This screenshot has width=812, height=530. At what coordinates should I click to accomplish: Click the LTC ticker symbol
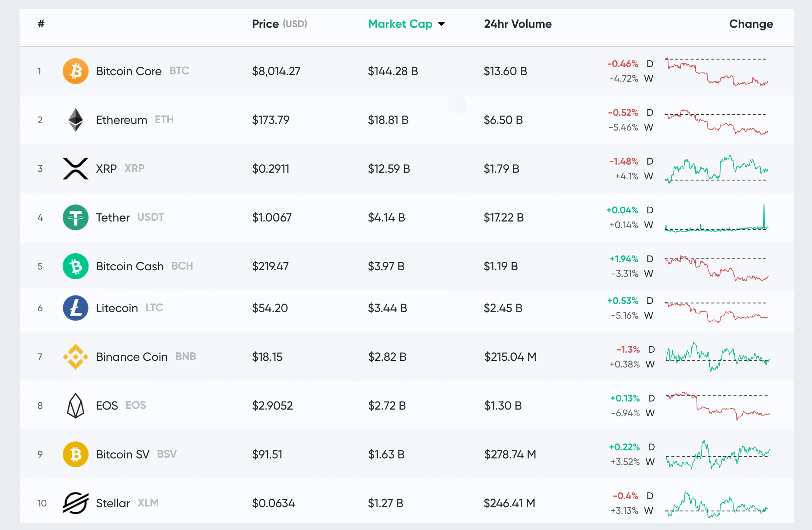[154, 308]
